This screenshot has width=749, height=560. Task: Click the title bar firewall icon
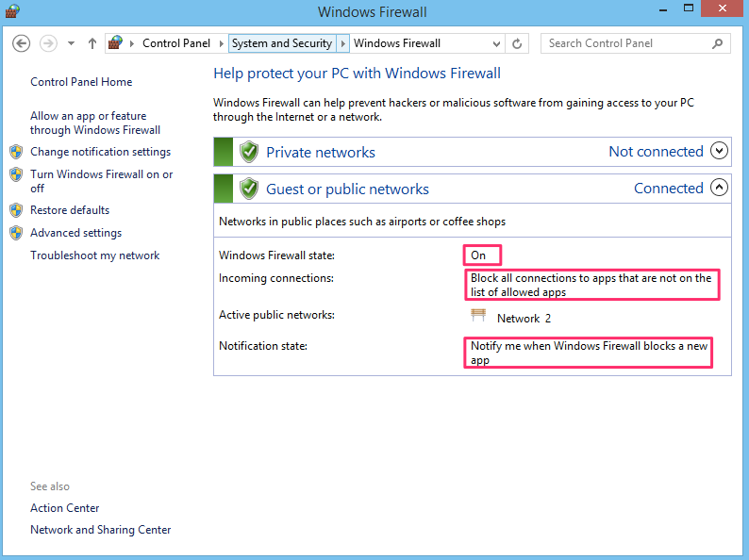point(11,10)
